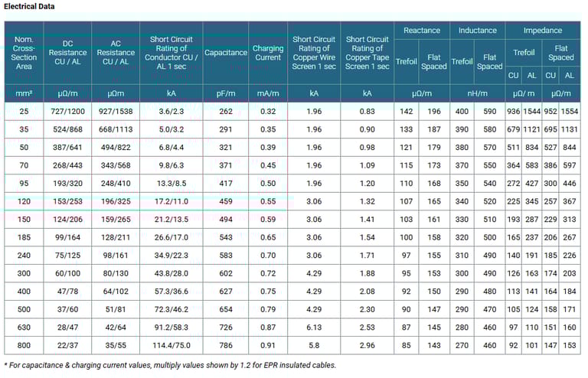Select capacitance value 786
588x378 pixels.
[x=226, y=344]
